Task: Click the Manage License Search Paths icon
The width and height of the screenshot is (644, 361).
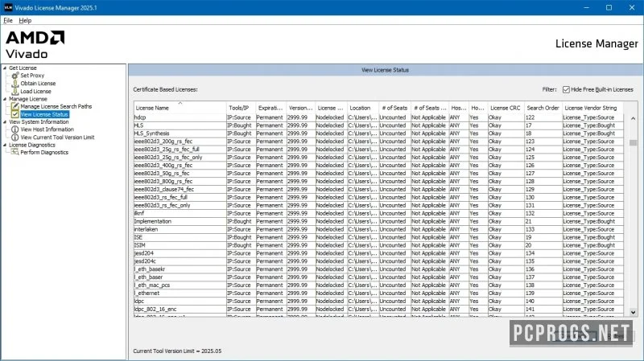Action: [15, 106]
